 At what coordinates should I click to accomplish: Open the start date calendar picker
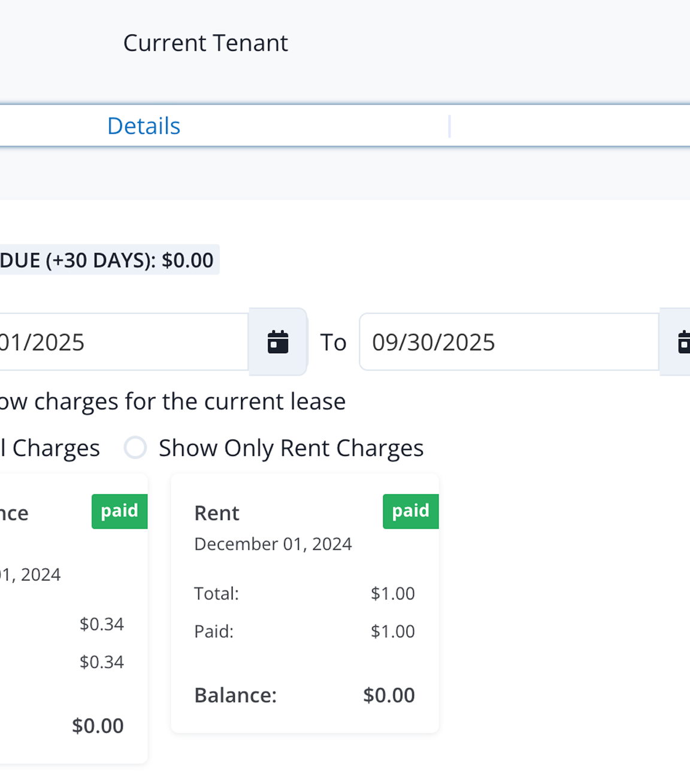(x=278, y=342)
